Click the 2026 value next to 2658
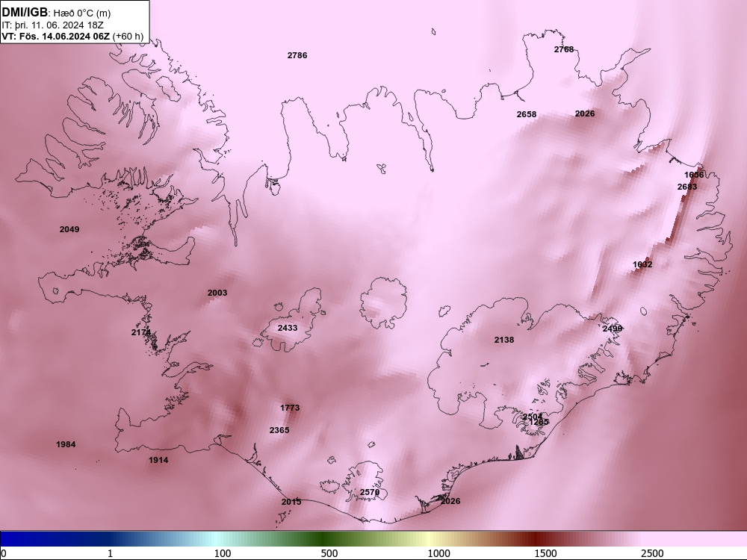Image resolution: width=747 pixels, height=560 pixels. coord(585,113)
